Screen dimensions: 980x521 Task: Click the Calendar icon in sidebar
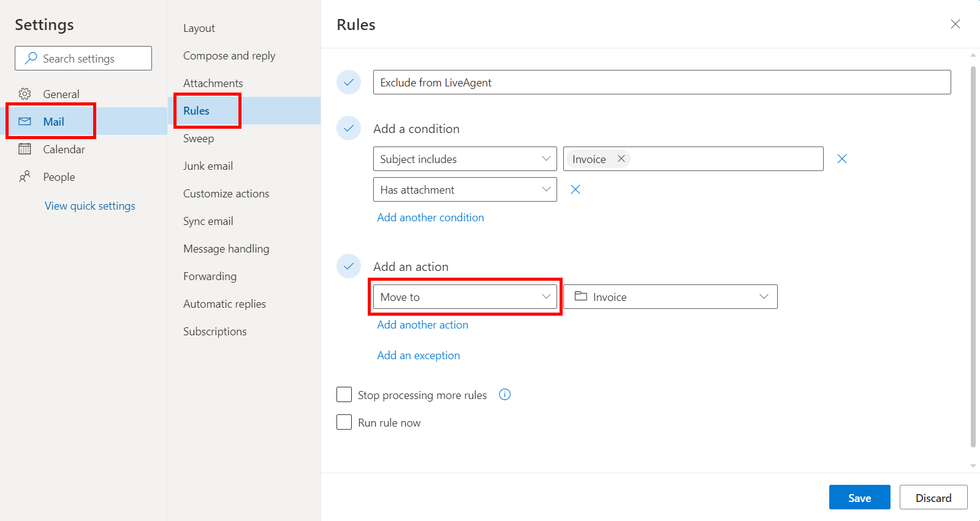pyautogui.click(x=25, y=149)
